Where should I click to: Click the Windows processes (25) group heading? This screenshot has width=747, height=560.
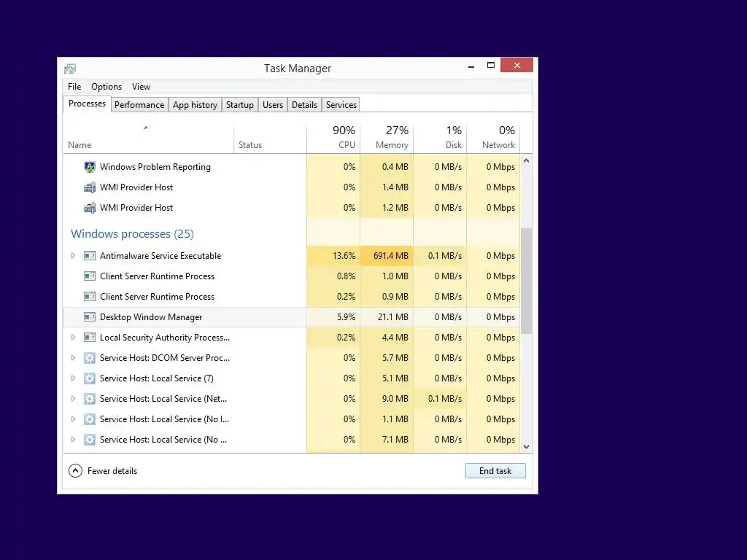133,234
